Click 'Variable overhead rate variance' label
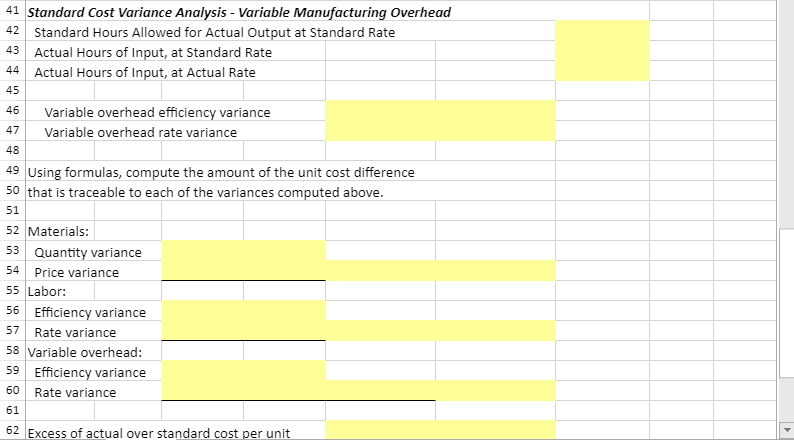This screenshot has width=794, height=440. [140, 133]
